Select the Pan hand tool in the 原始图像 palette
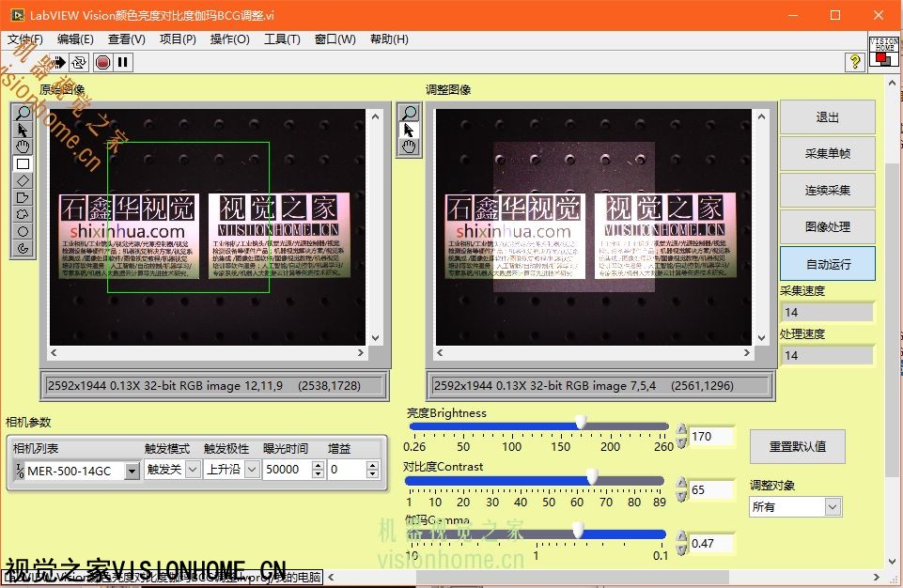The image size is (903, 588). click(x=23, y=147)
